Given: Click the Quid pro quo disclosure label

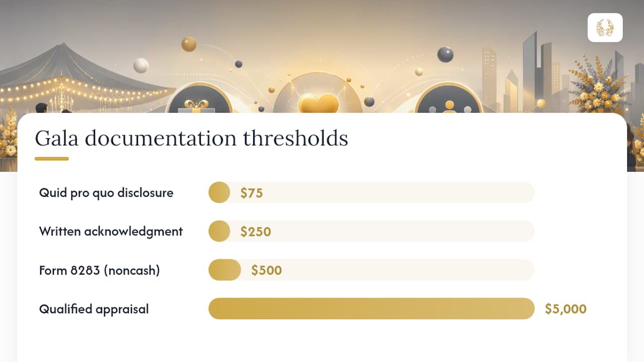Looking at the screenshot, I should [x=106, y=193].
